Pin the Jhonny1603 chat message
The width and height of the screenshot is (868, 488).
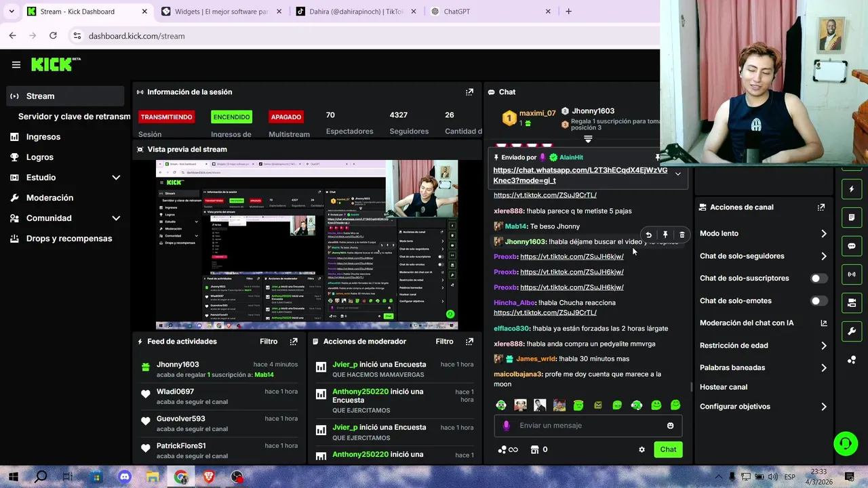click(x=665, y=235)
